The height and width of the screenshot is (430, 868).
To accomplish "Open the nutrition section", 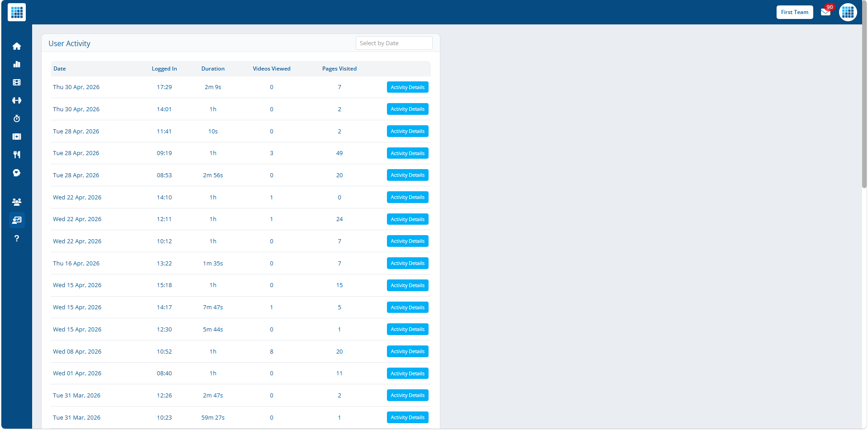I will [x=17, y=155].
